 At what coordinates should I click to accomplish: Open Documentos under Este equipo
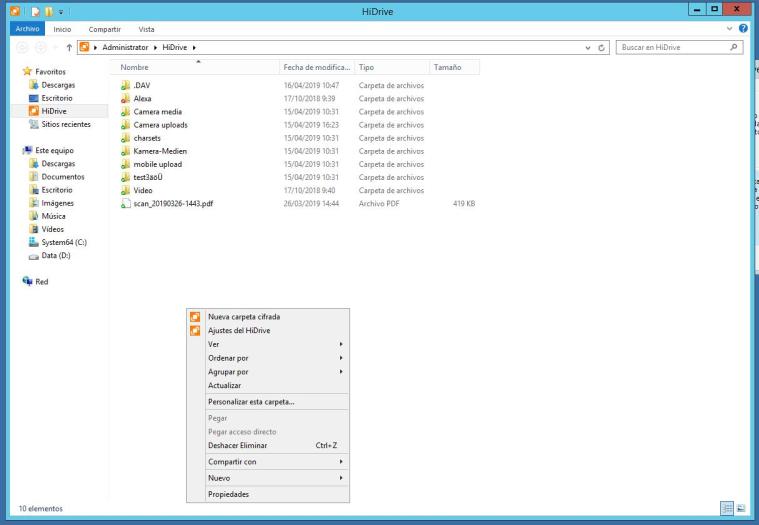point(63,177)
